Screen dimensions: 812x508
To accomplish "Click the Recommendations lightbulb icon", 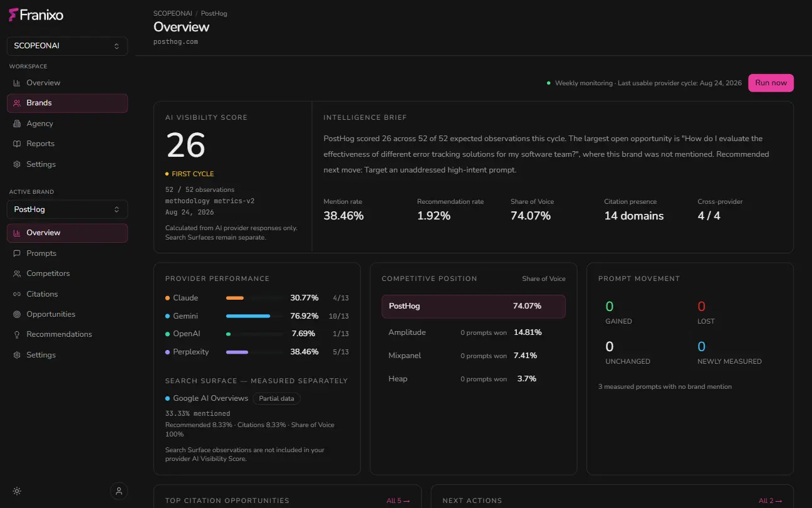I will 17,334.
